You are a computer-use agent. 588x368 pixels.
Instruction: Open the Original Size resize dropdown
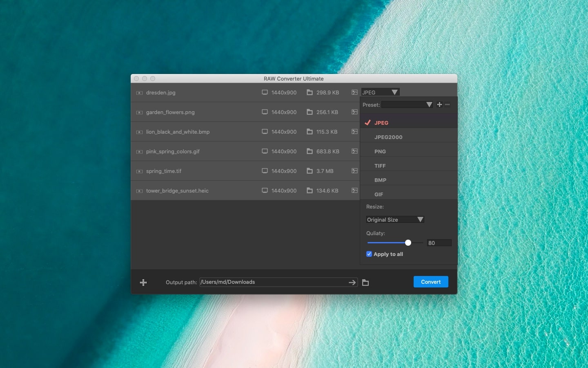click(395, 220)
